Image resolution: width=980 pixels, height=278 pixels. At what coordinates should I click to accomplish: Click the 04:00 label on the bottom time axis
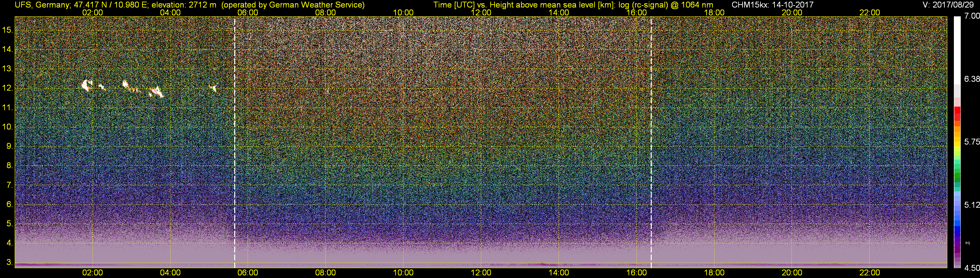(170, 273)
